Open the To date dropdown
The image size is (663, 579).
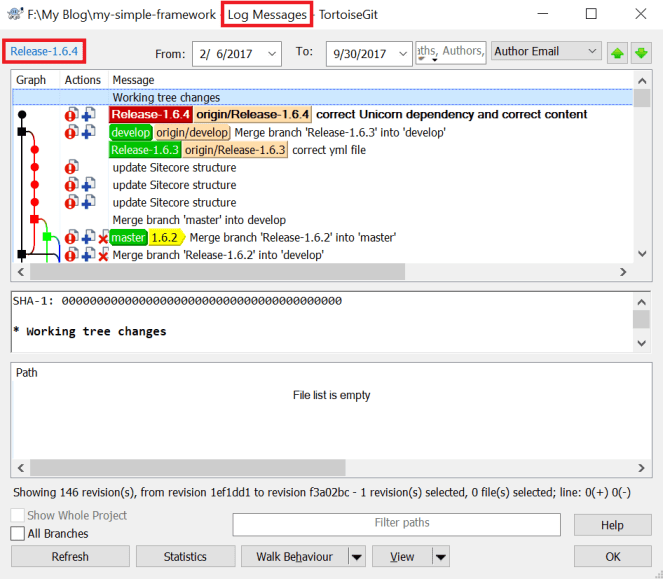point(403,53)
